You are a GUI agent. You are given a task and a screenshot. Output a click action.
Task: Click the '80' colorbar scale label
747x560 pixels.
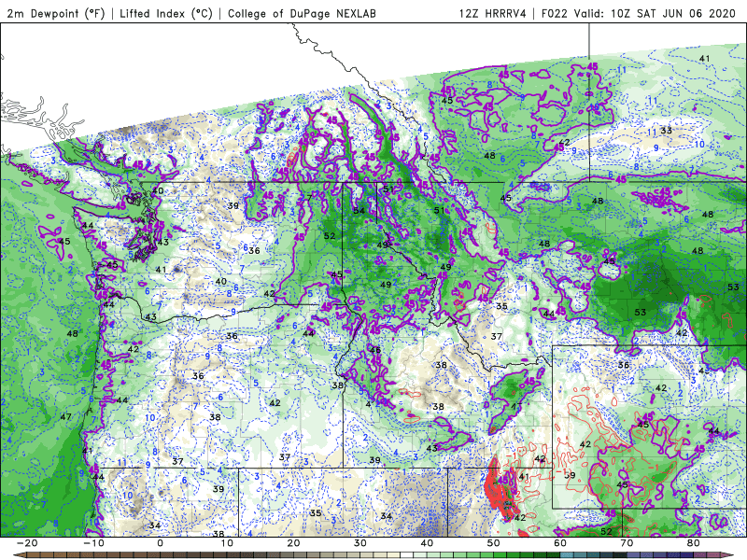(694, 543)
